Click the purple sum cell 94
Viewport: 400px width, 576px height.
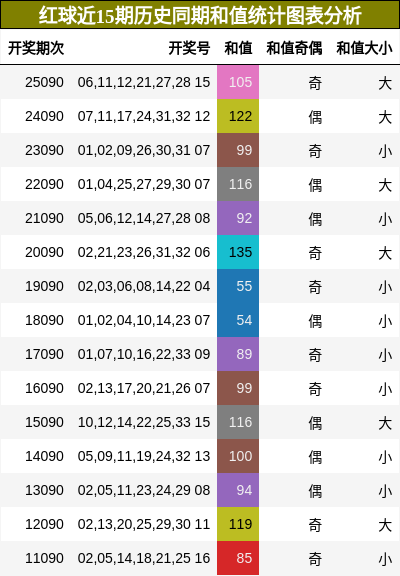coord(238,490)
